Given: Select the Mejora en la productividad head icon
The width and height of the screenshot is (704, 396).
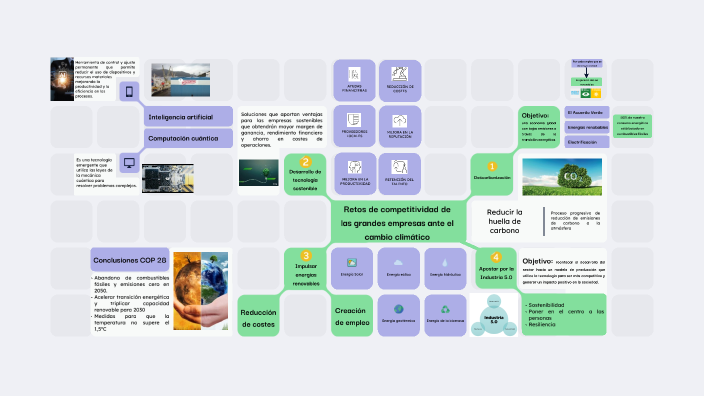Looking at the screenshot, I should [x=355, y=167].
